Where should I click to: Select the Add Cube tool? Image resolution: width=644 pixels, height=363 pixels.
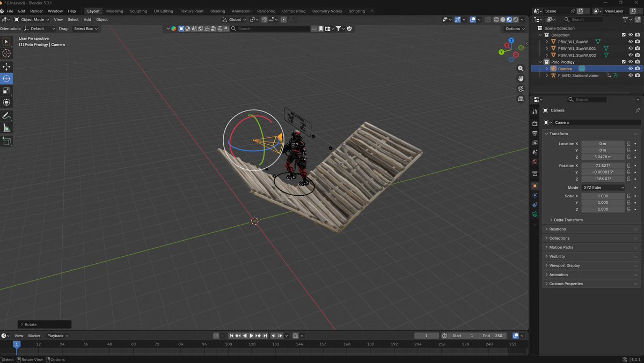pyautogui.click(x=6, y=141)
